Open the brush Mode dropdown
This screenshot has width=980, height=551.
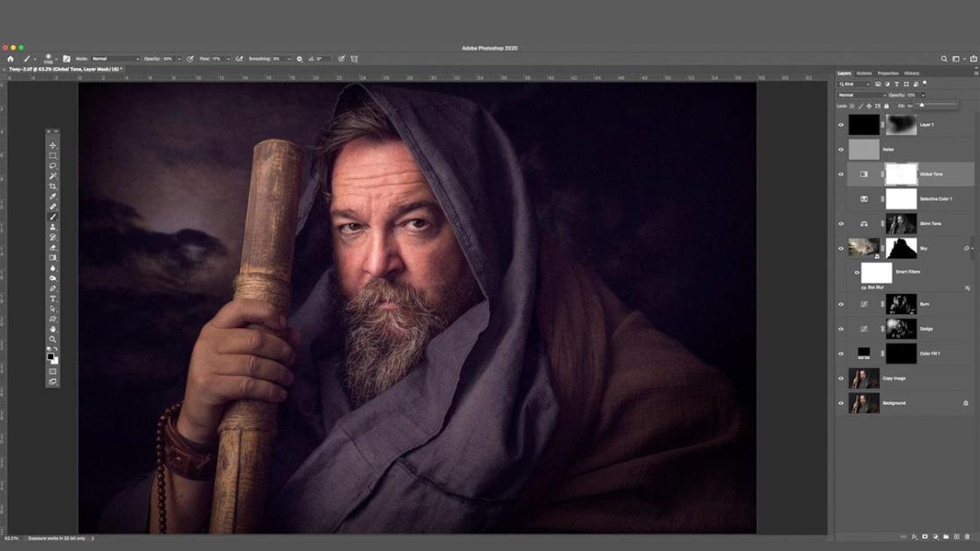[x=115, y=59]
